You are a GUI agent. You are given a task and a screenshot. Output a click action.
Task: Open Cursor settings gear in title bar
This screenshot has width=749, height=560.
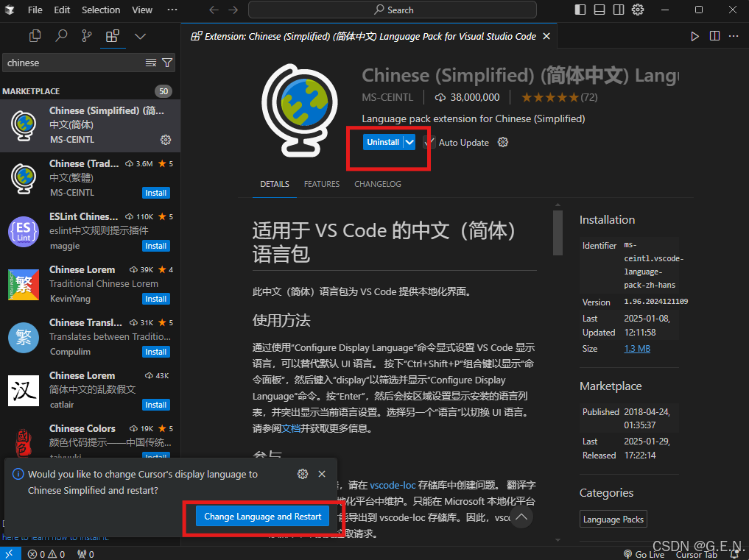(x=638, y=10)
